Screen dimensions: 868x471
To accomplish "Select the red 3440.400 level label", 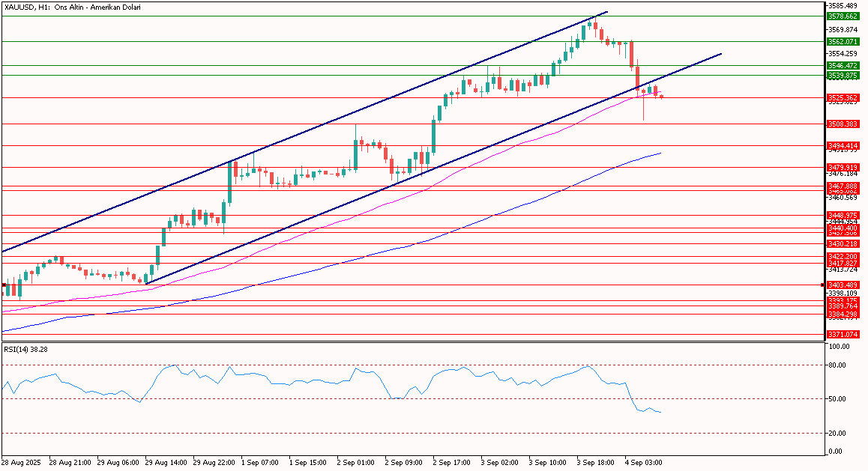I will (843, 228).
